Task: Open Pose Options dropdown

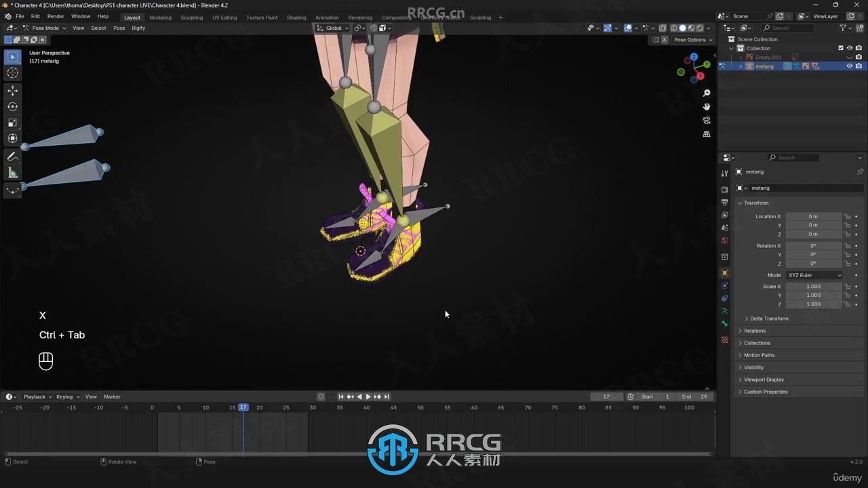Action: click(693, 40)
